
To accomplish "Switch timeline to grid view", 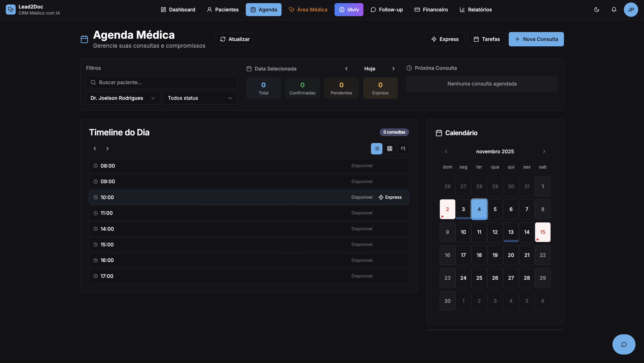I will click(x=390, y=149).
